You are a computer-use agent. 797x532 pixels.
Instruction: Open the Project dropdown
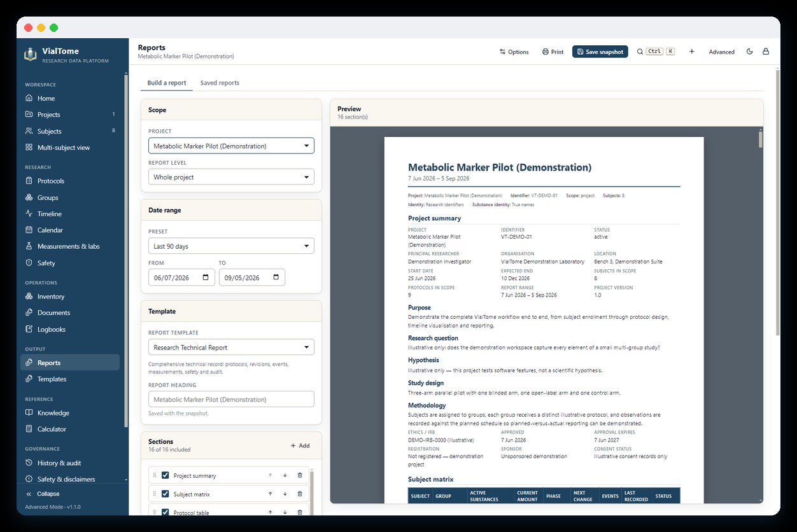[x=231, y=146]
